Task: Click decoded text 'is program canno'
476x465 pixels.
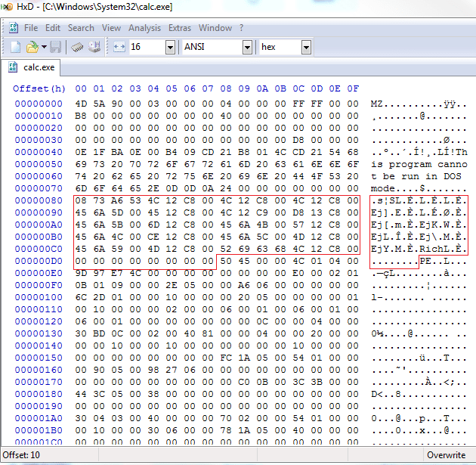Action: pos(419,164)
